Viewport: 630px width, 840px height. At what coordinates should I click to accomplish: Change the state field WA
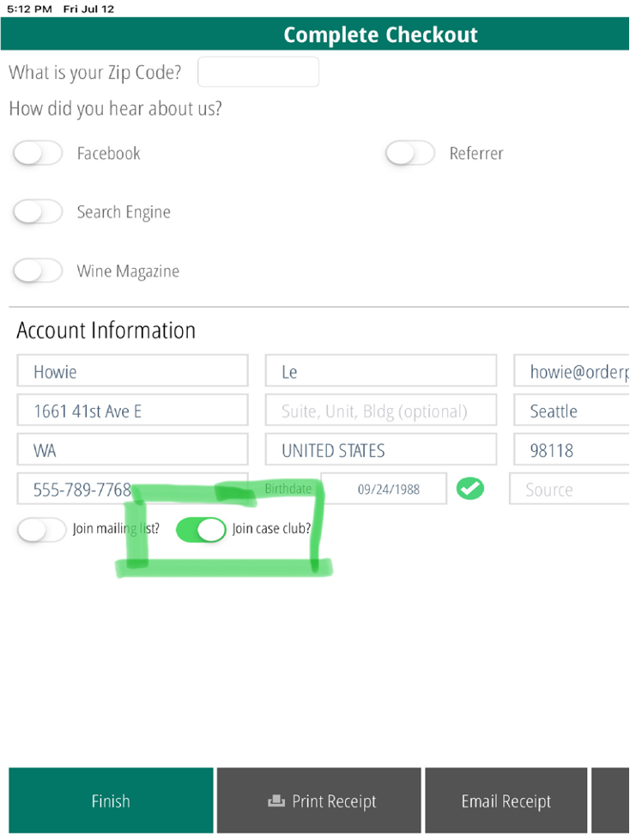[x=132, y=449]
